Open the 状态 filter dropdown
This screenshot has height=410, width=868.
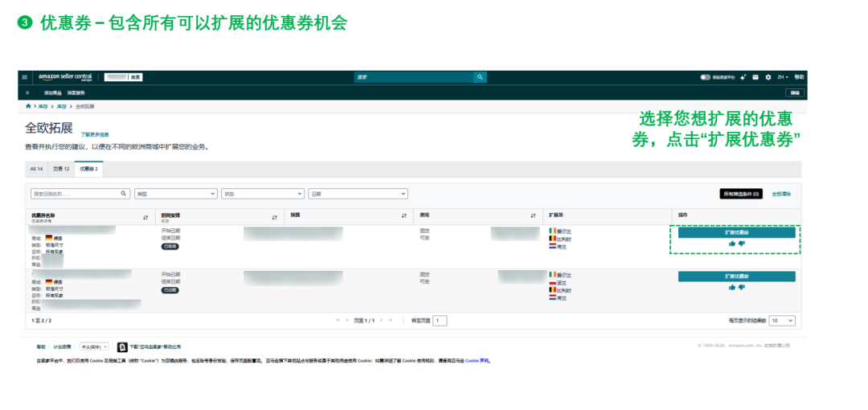tap(262, 194)
